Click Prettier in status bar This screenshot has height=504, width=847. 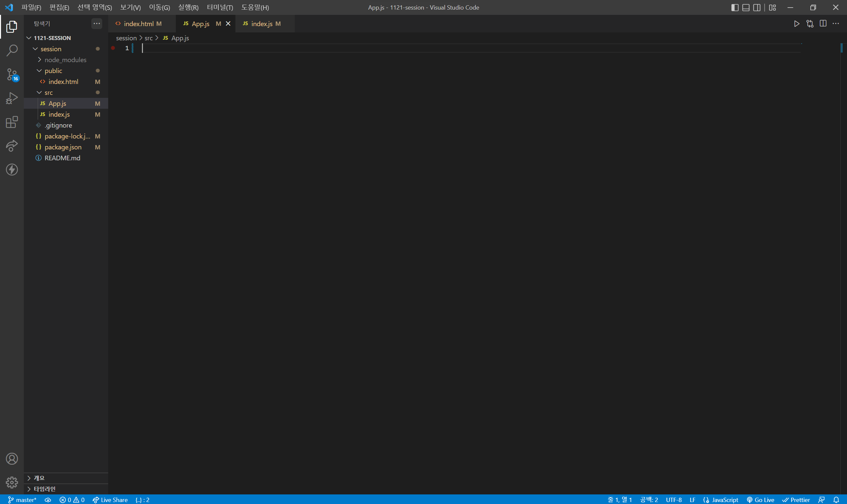[x=796, y=500]
